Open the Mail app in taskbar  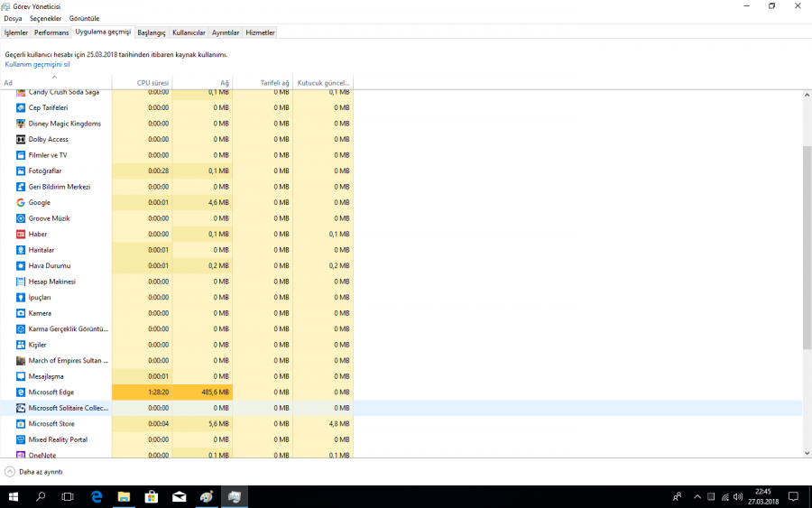tap(180, 497)
